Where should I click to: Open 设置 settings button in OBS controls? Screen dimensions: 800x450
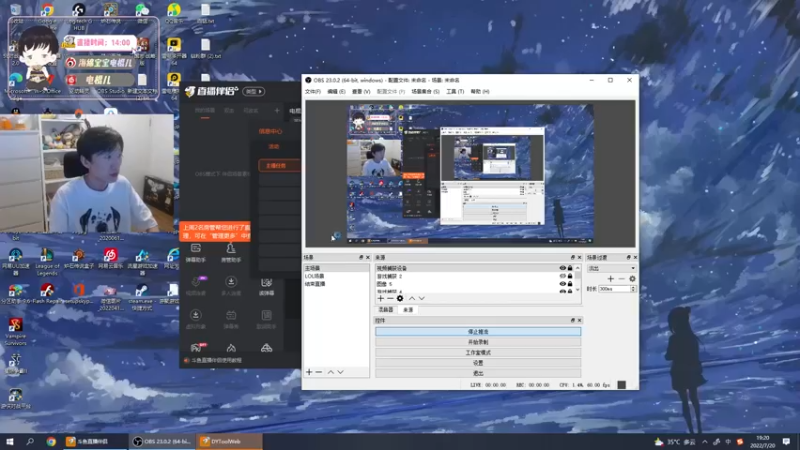point(478,363)
